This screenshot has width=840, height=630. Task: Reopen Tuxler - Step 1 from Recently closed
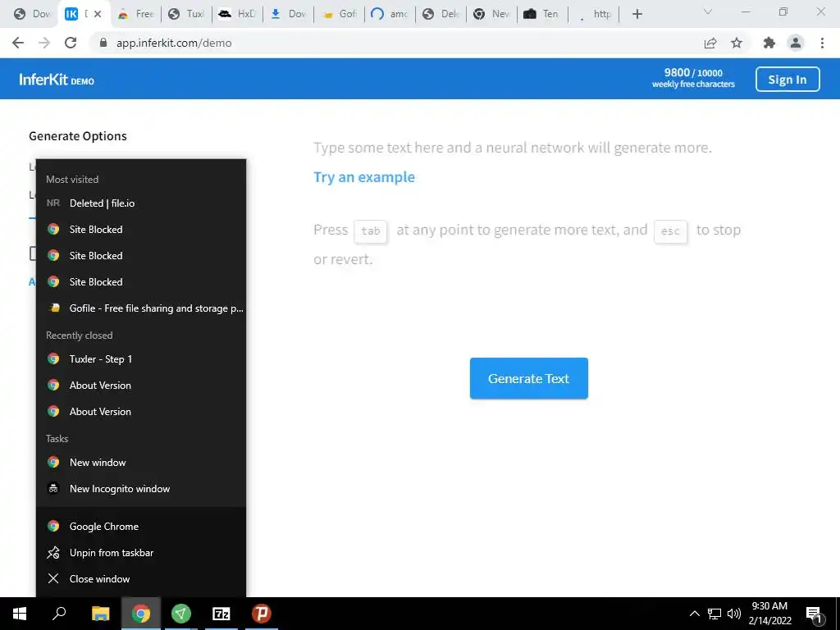pyautogui.click(x=141, y=359)
